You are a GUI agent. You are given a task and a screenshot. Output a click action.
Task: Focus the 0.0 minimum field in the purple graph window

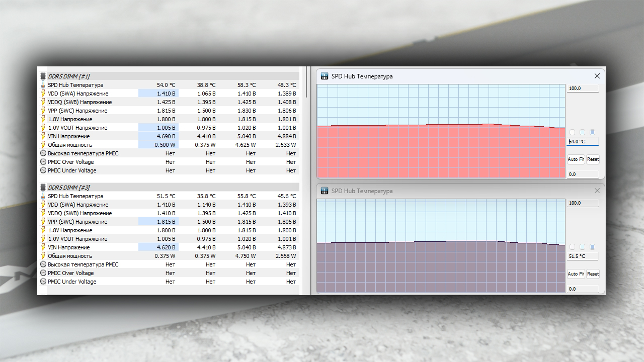(583, 289)
